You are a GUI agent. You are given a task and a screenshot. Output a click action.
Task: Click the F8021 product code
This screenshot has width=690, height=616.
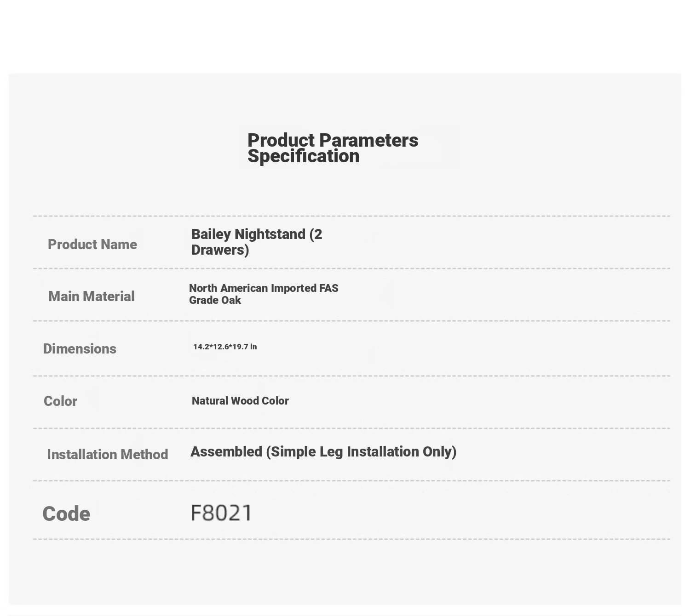[x=221, y=513]
